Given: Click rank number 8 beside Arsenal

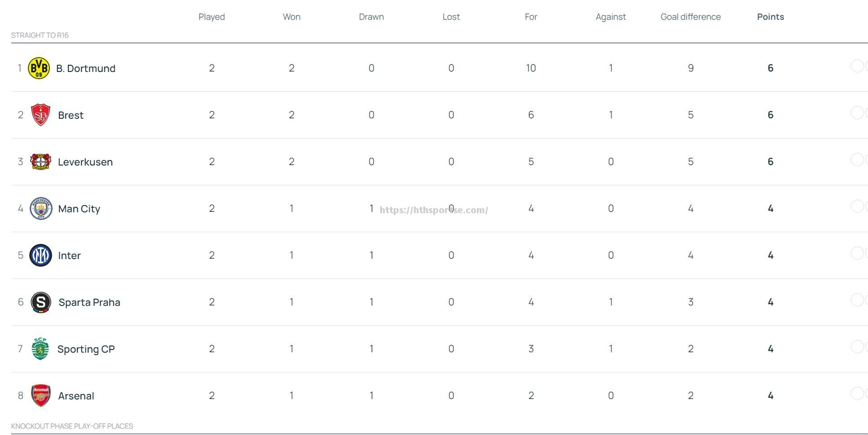Looking at the screenshot, I should (20, 395).
